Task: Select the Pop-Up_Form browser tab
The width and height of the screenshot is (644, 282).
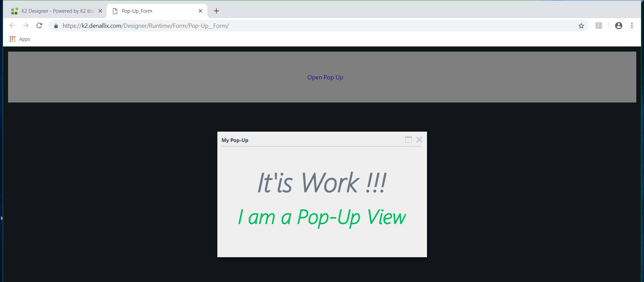Action: point(154,11)
